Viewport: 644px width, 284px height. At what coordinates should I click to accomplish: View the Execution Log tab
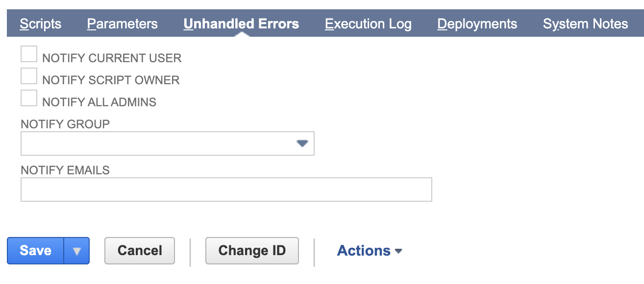click(368, 23)
